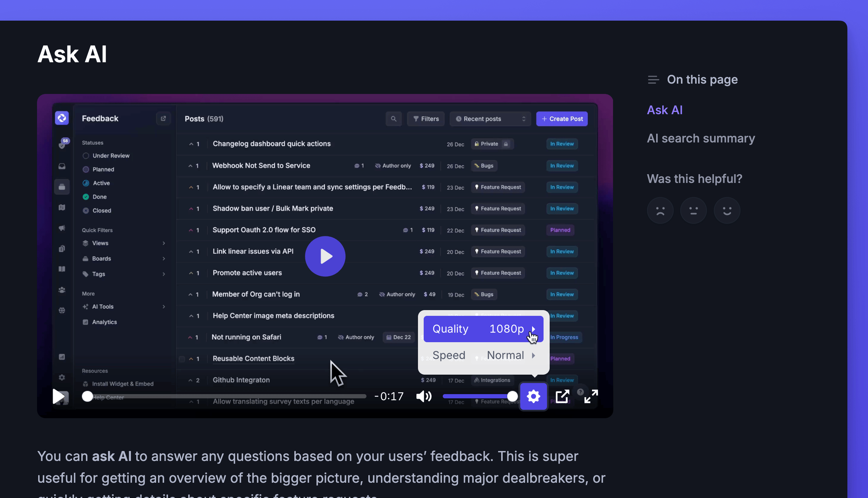Jump to the Ask AI section link
The width and height of the screenshot is (868, 498).
[x=665, y=110]
